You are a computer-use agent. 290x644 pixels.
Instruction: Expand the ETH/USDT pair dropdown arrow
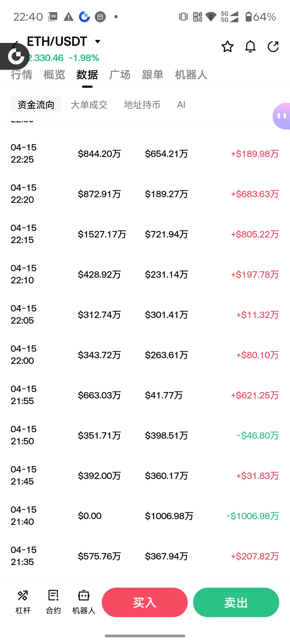tap(98, 41)
